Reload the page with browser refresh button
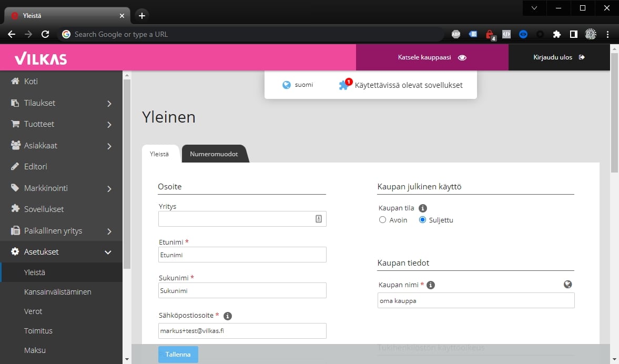The height and width of the screenshot is (364, 619). tap(45, 34)
